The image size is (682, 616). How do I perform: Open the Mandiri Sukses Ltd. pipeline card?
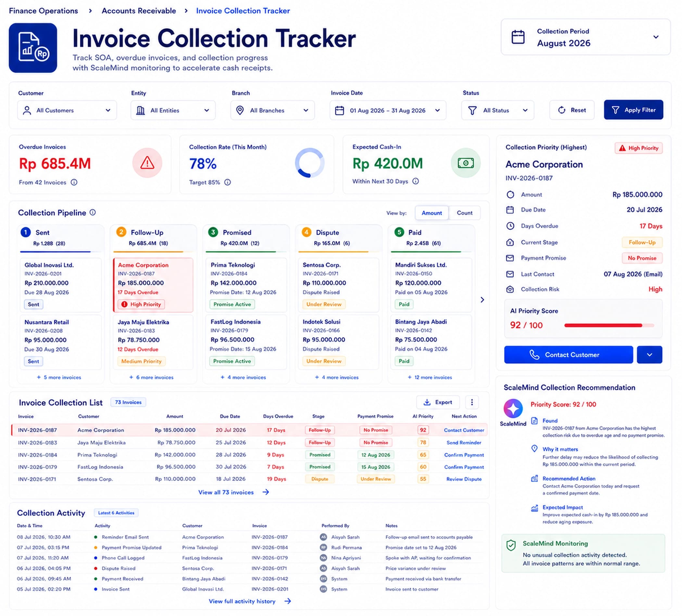click(431, 285)
